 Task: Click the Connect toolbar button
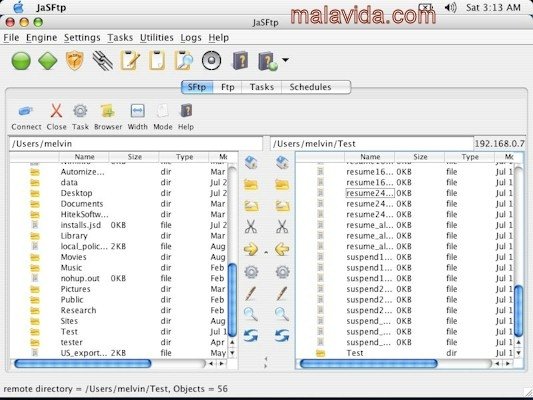[x=26, y=118]
